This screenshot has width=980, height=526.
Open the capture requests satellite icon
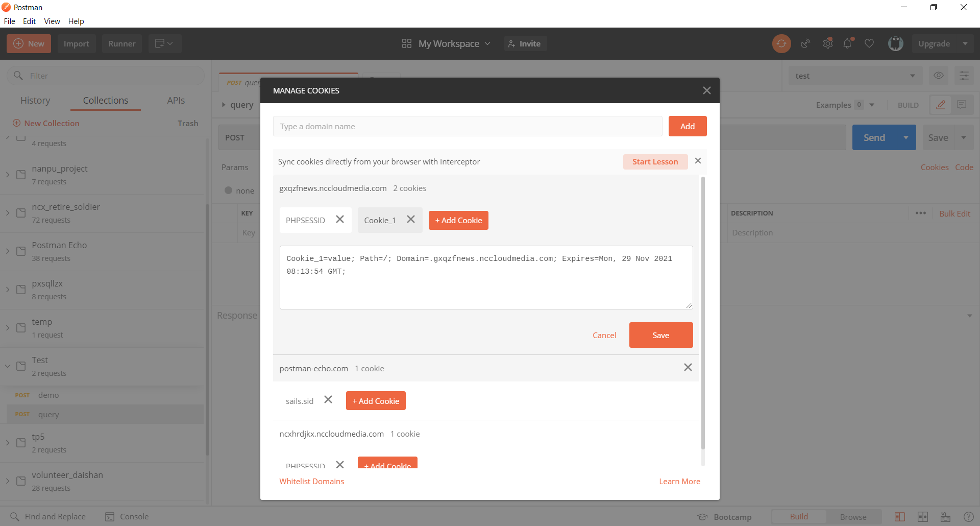[805, 44]
